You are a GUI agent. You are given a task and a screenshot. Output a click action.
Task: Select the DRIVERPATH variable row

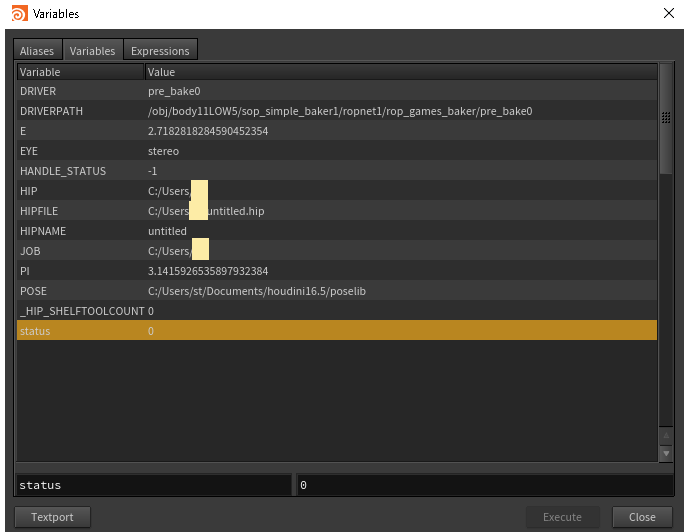click(x=337, y=111)
